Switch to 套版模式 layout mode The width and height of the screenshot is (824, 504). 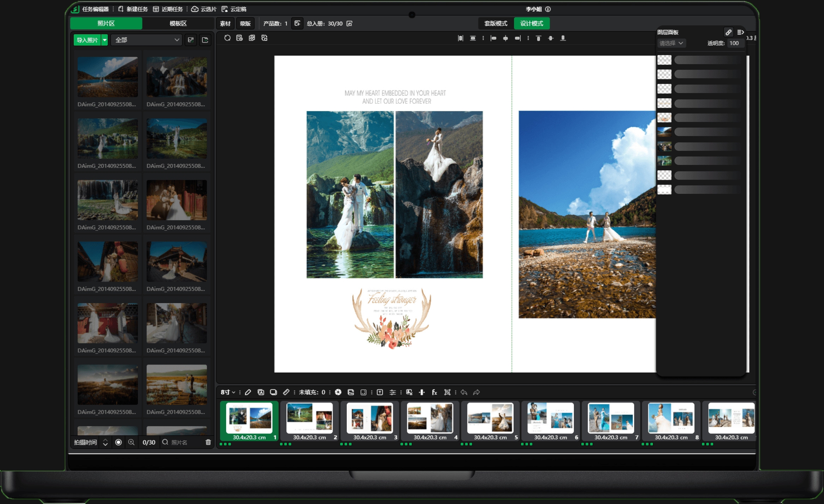[496, 23]
